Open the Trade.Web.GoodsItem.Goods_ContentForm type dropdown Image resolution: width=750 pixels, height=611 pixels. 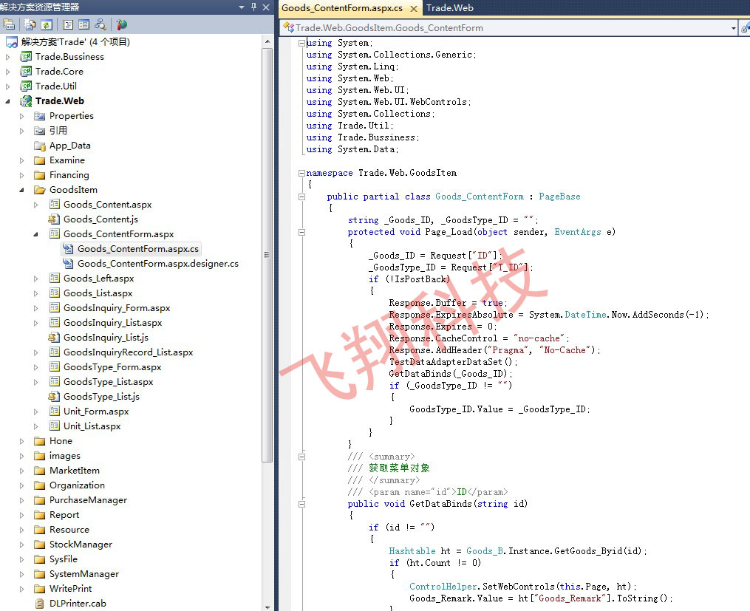point(733,28)
